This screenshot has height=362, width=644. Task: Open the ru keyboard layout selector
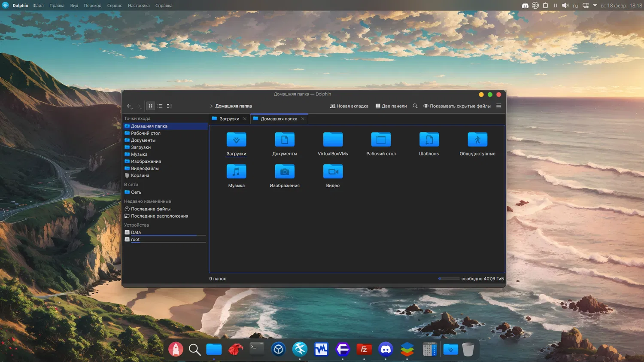(x=575, y=6)
